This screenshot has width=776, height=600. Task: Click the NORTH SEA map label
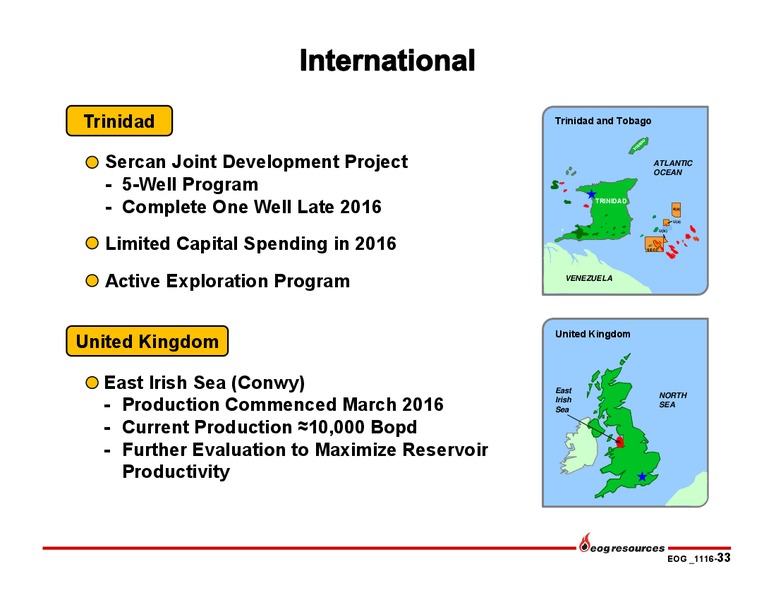coord(673,400)
